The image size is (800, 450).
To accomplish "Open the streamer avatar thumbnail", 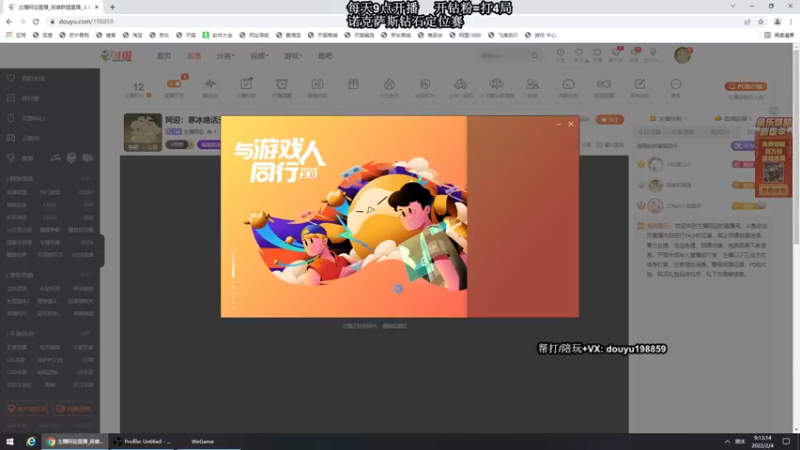I will click(143, 132).
